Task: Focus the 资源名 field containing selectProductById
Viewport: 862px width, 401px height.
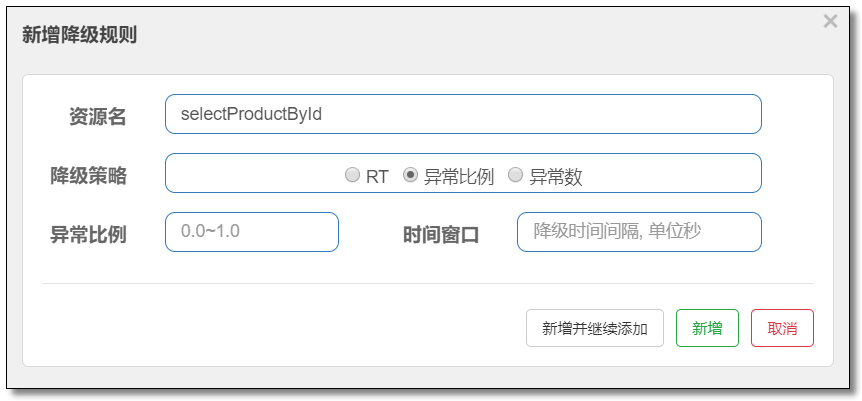Action: [463, 114]
